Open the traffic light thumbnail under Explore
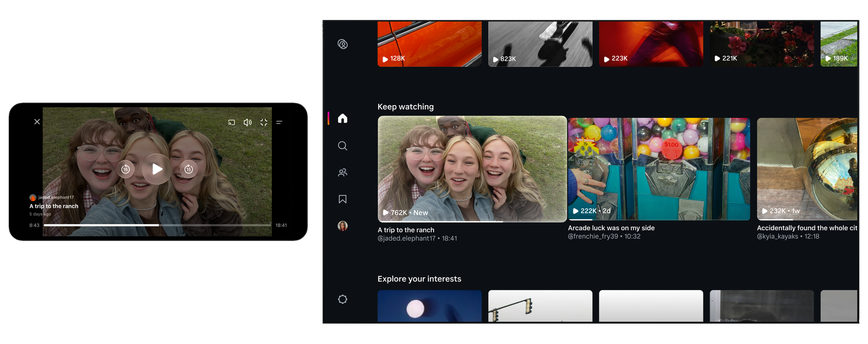The image size is (868, 344). [x=540, y=306]
